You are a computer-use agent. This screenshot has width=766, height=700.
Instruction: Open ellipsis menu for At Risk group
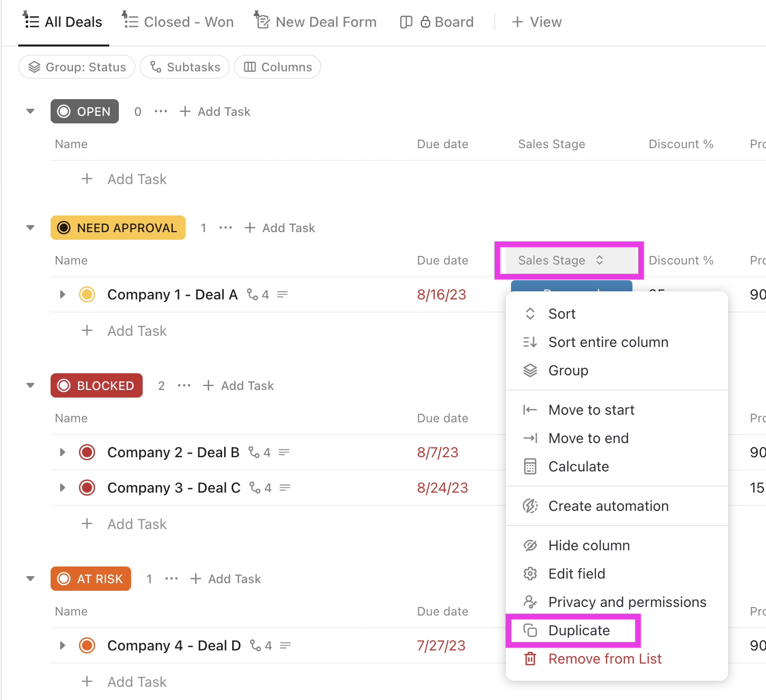point(172,579)
